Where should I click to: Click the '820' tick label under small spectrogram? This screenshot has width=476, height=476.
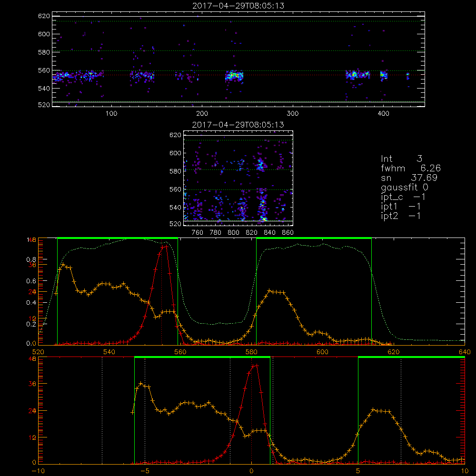(252, 233)
